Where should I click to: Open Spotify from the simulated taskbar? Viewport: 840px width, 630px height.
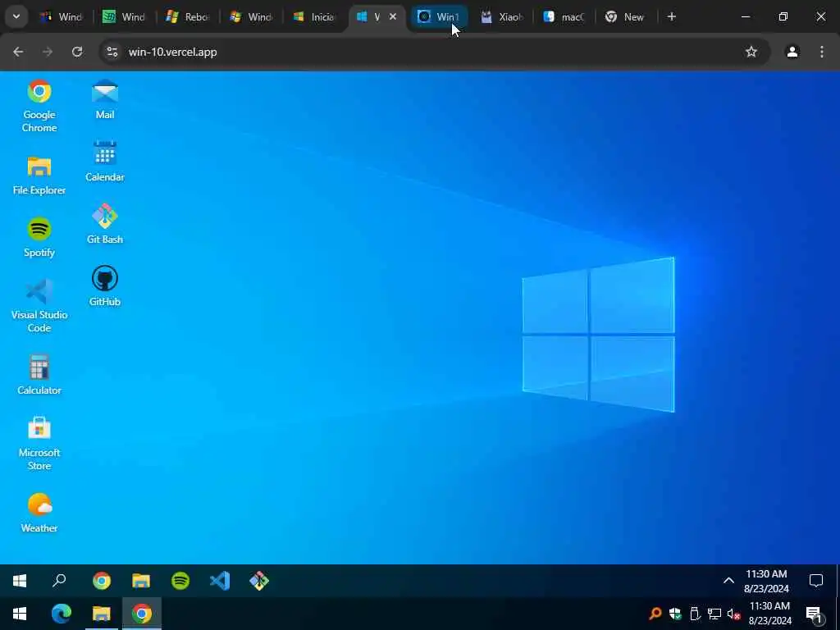coord(180,581)
